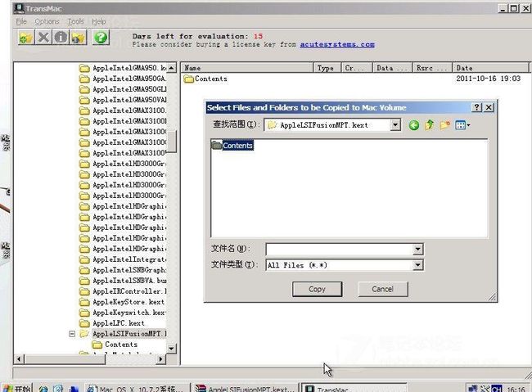Select the Contents folder in dialog
Screen dimensions: 532x392
232,146
